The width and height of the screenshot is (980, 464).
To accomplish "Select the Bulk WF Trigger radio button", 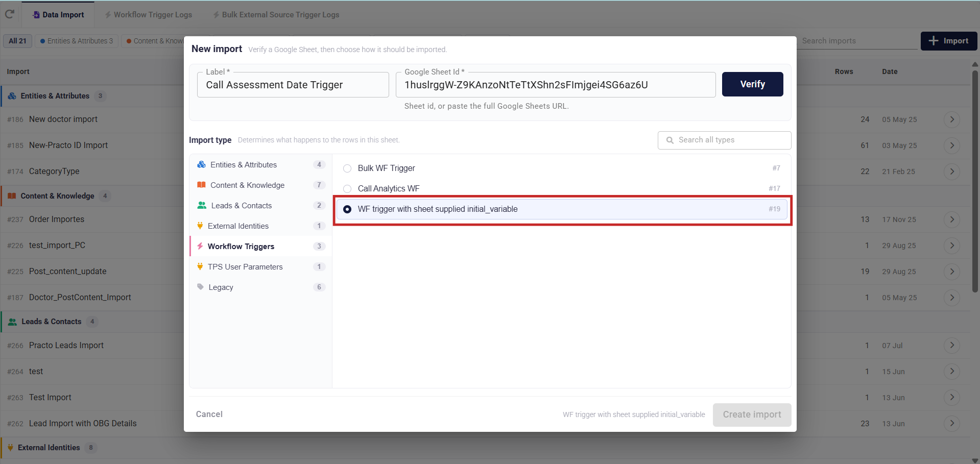I will tap(347, 168).
